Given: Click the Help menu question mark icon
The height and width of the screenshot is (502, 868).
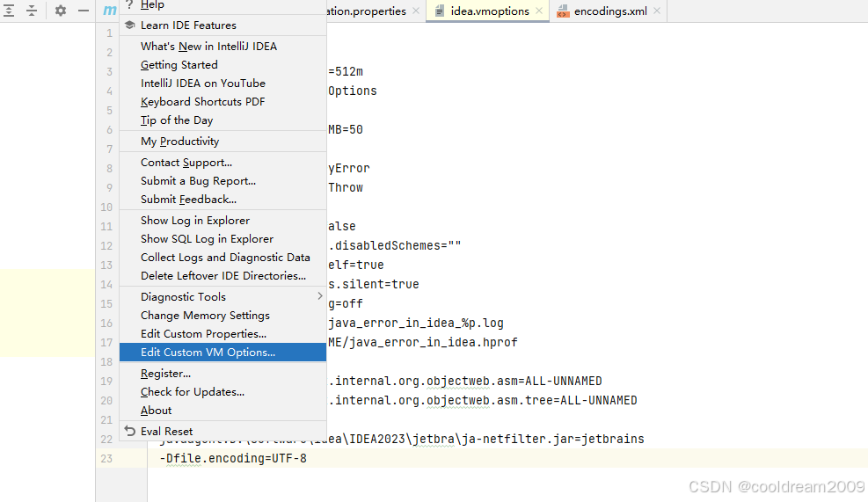Looking at the screenshot, I should tap(129, 4).
